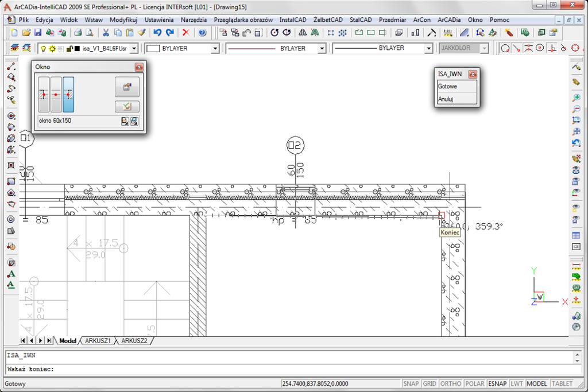The image size is (588, 392).
Task: Click the confirm checkmark button in the Okno panel
Action: click(x=127, y=107)
